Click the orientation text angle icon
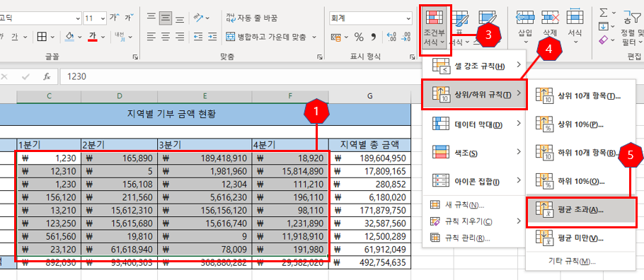Viewport: 644px width, 280px height. 199,18
